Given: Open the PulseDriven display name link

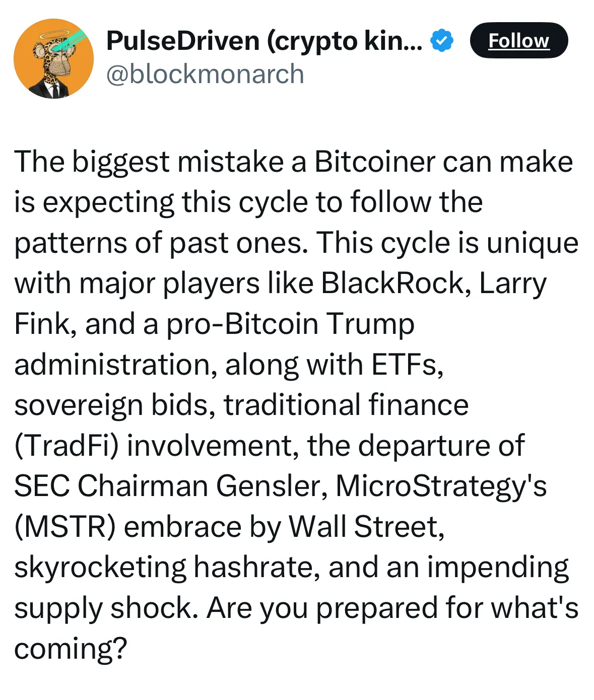Looking at the screenshot, I should [x=264, y=41].
